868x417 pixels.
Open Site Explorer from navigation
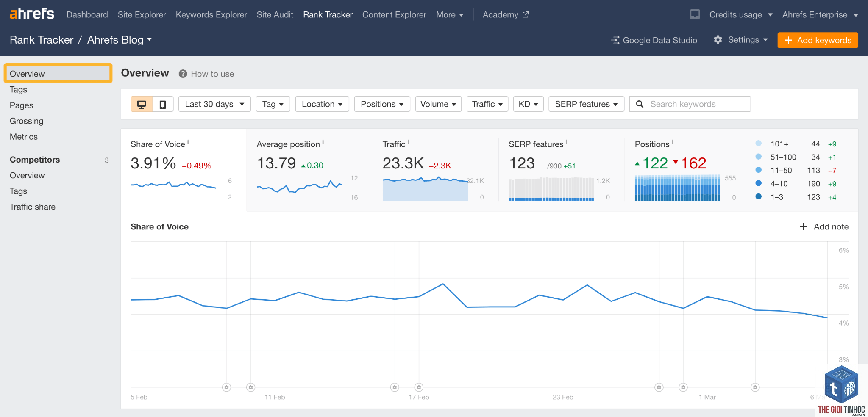(x=142, y=14)
